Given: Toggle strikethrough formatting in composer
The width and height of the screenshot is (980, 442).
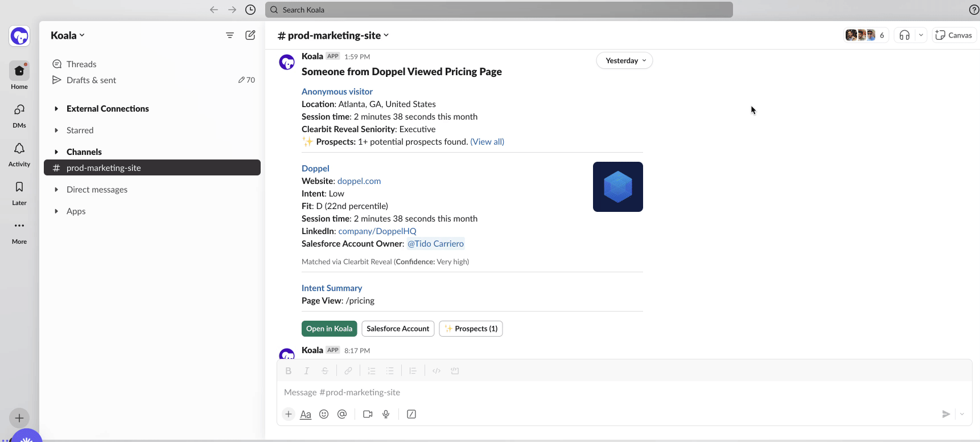Looking at the screenshot, I should pos(325,371).
